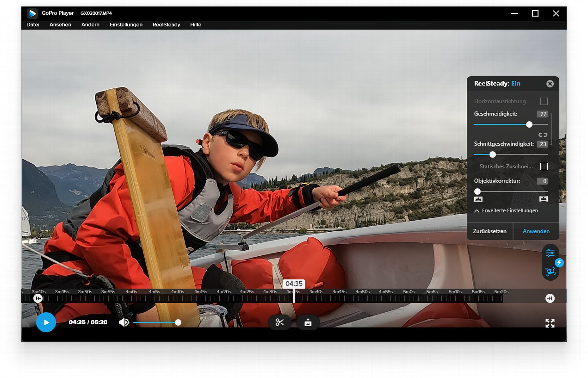Click the link icon between sliders
588x378 pixels.
543,135
